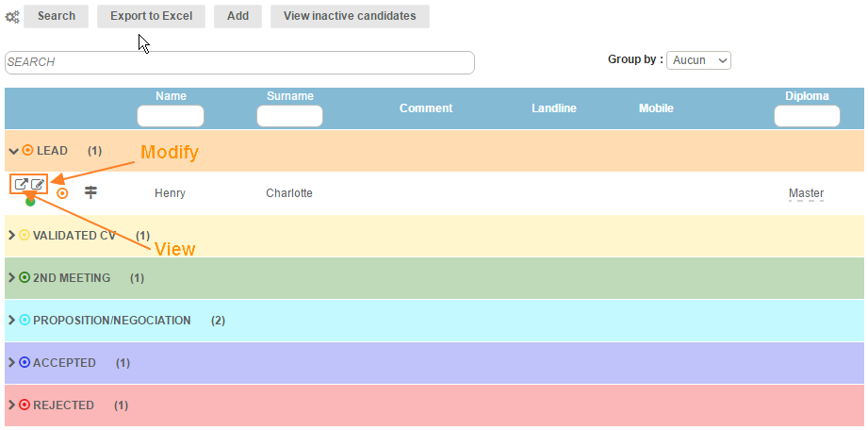Expand the VALIDATED CV group
The width and height of the screenshot is (868, 430).
tap(11, 236)
